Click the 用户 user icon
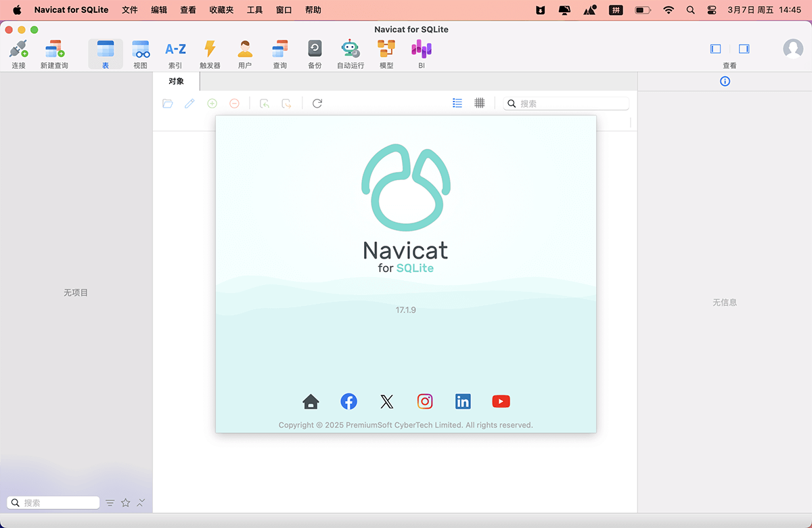This screenshot has width=812, height=528. point(245,53)
